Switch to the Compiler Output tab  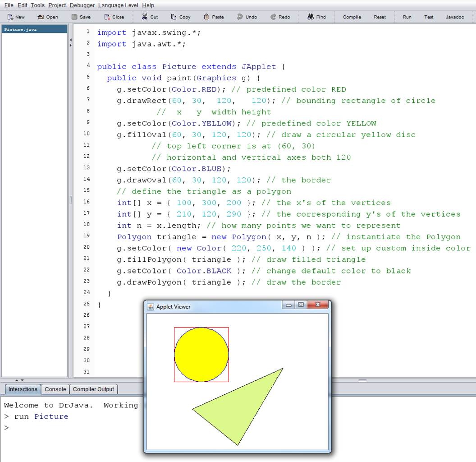(93, 389)
